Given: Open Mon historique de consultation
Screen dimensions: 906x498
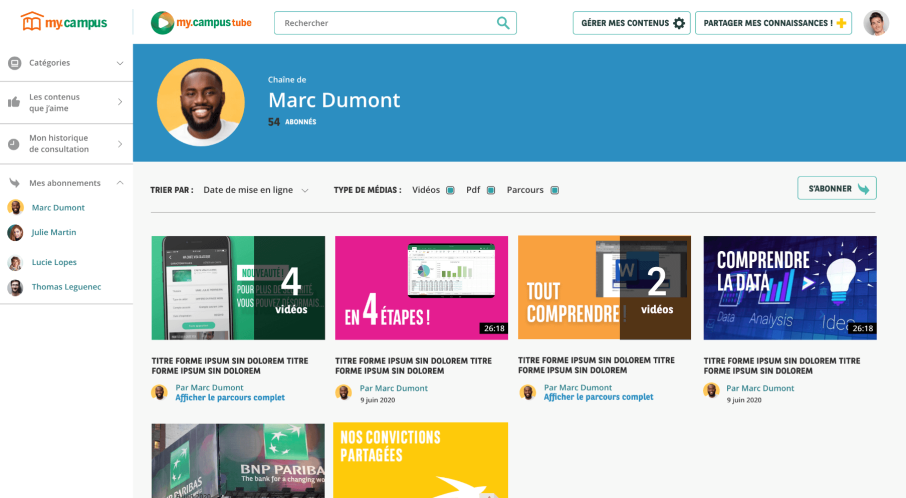Looking at the screenshot, I should (66, 144).
